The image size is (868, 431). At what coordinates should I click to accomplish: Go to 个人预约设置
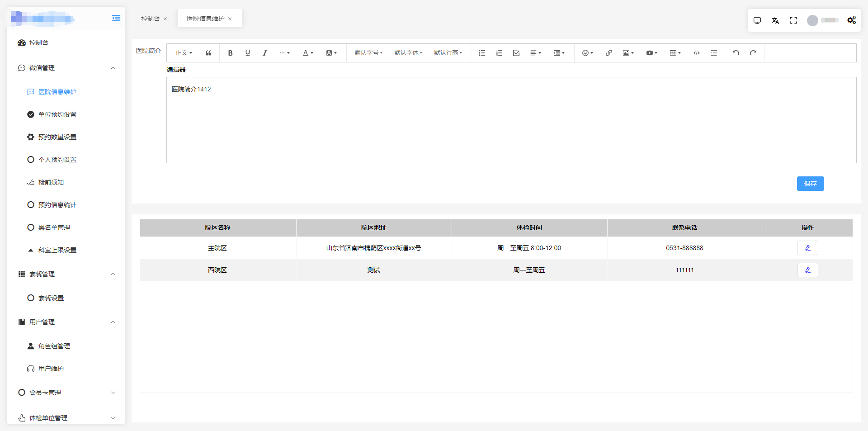66,160
